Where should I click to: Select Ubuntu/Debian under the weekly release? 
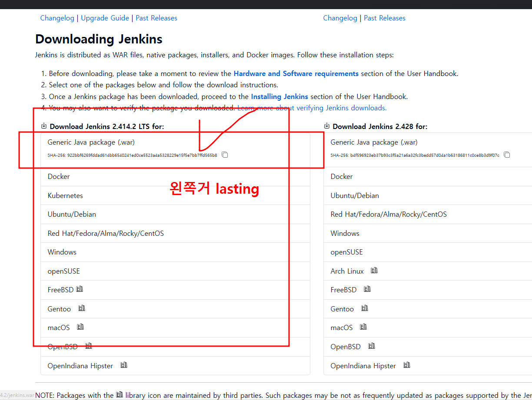click(428, 195)
